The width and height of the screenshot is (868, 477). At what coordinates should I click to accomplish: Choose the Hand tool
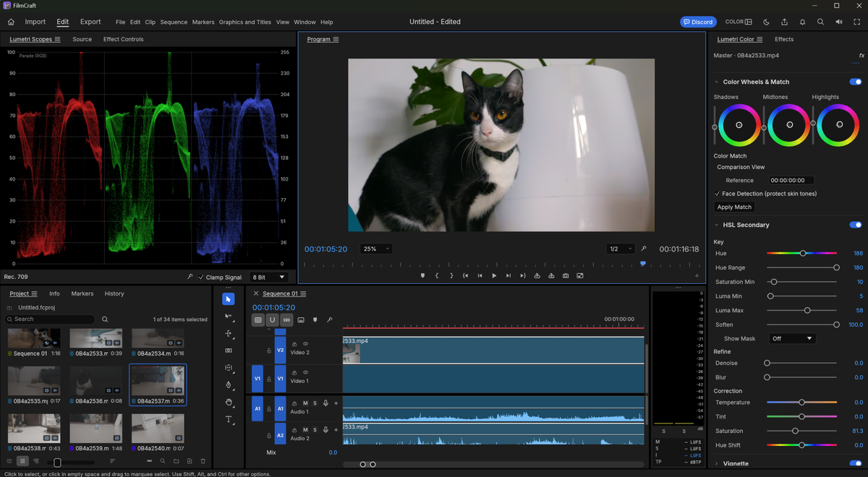[229, 403]
